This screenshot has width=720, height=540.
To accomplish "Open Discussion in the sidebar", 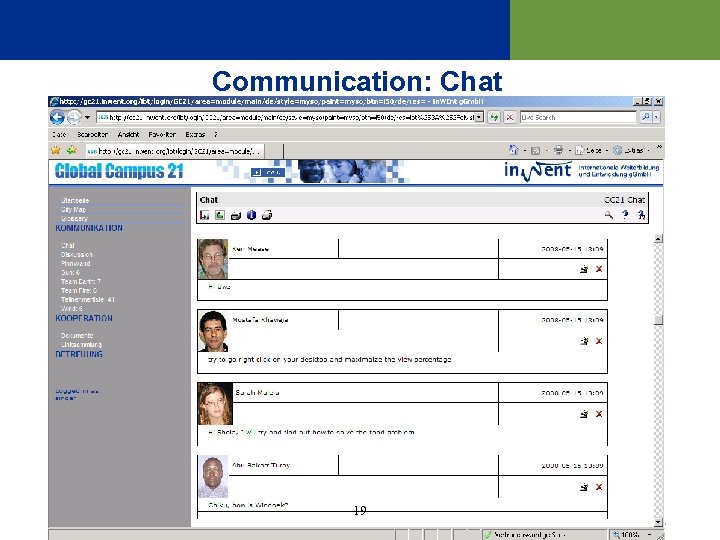I will [x=77, y=254].
